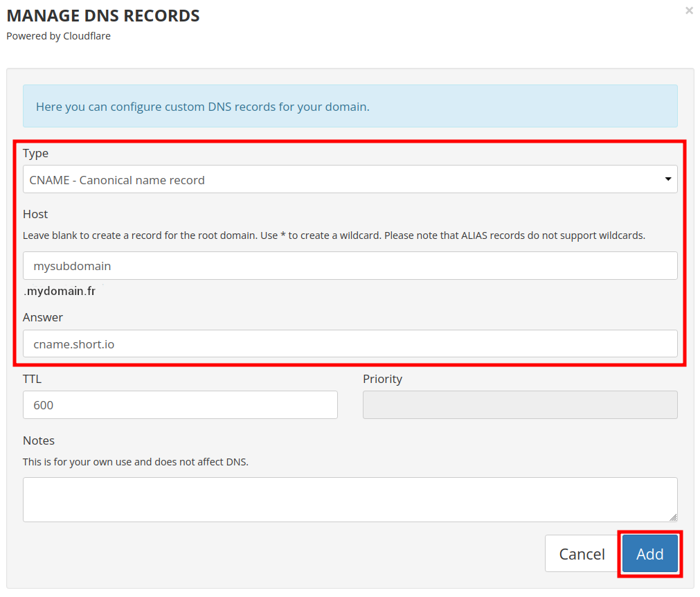Click the Notes label
This screenshot has height=597, width=700.
click(x=39, y=440)
